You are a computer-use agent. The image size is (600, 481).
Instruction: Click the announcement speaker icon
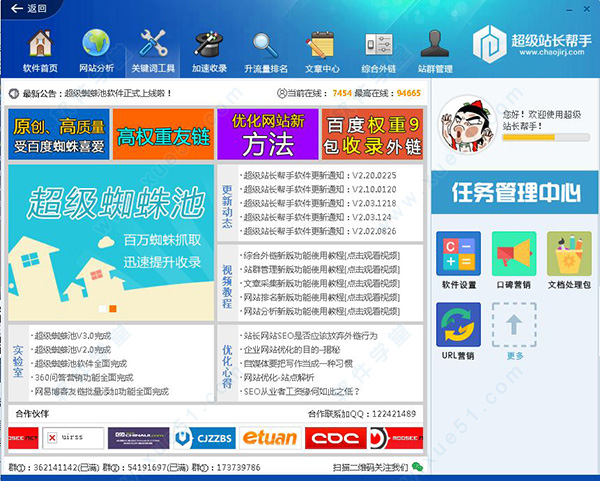(14, 93)
